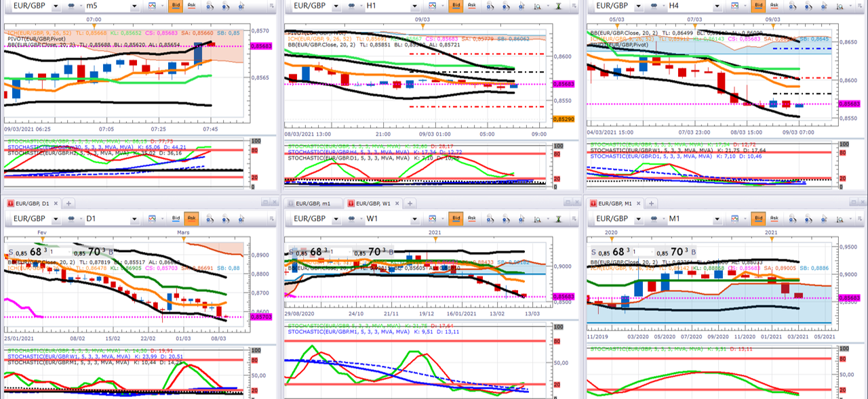Select the EUR/GBP, W1 tab
Viewport: 868px width, 399px height.
(373, 203)
